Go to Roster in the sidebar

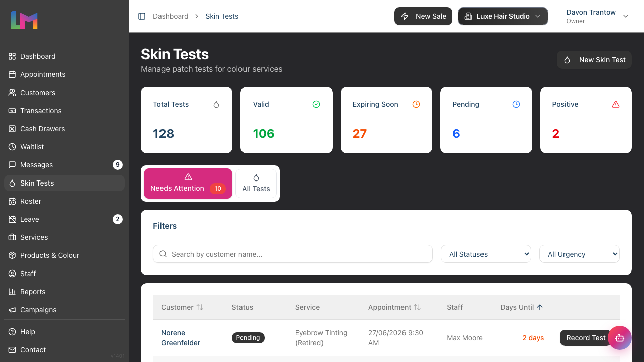(x=64, y=201)
